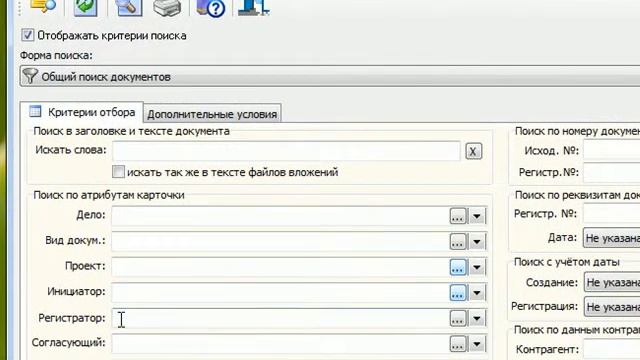Viewport: 640px width, 360px height.
Task: Click the 'Проект' input field
Action: point(280,267)
